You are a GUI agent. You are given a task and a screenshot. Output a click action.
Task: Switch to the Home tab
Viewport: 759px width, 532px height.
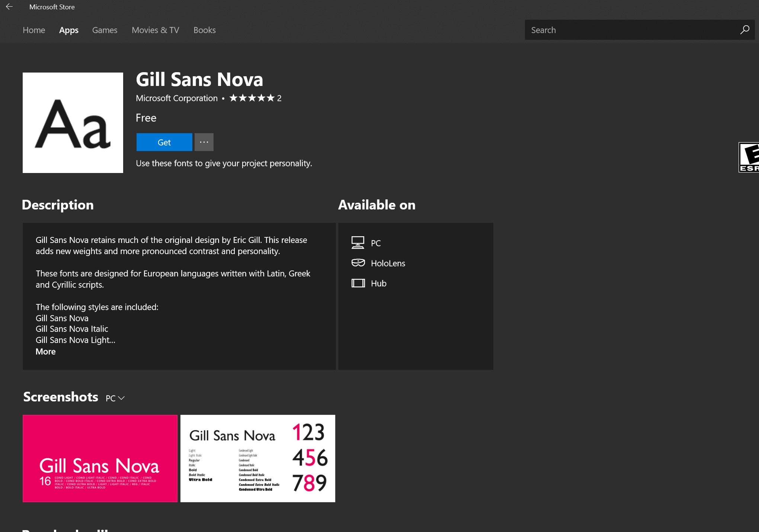point(34,30)
